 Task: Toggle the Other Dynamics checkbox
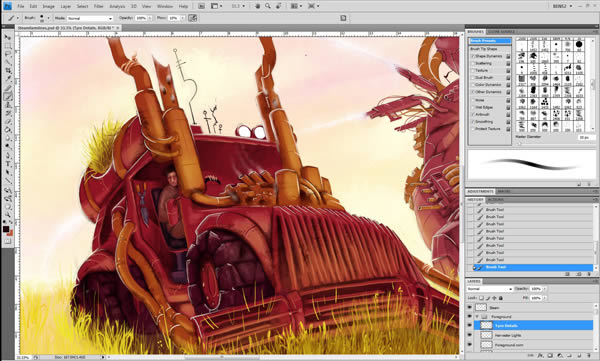[x=473, y=92]
